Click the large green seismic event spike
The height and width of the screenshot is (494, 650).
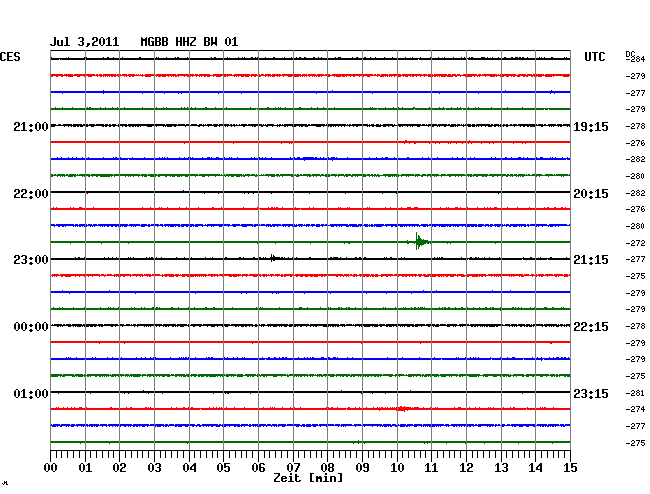click(422, 241)
